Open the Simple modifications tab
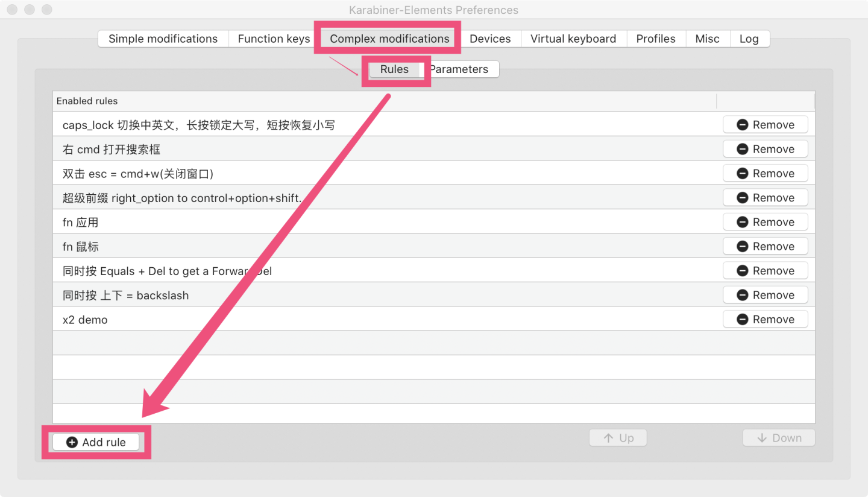 163,38
